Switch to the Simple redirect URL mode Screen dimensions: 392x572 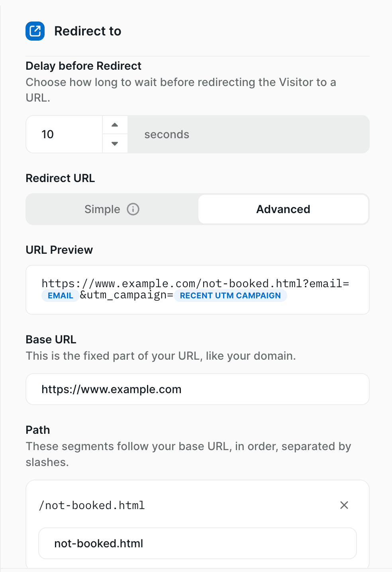click(112, 209)
